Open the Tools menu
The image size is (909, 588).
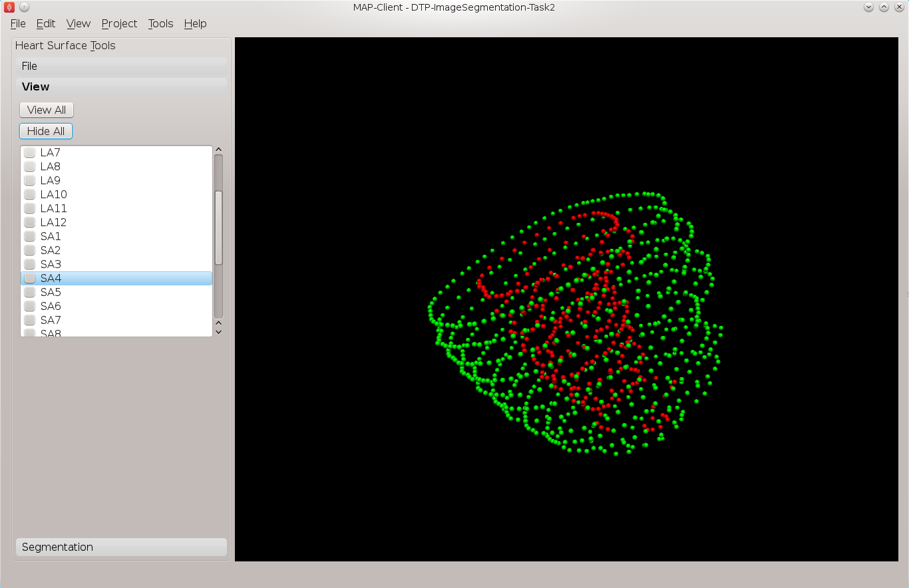[160, 23]
